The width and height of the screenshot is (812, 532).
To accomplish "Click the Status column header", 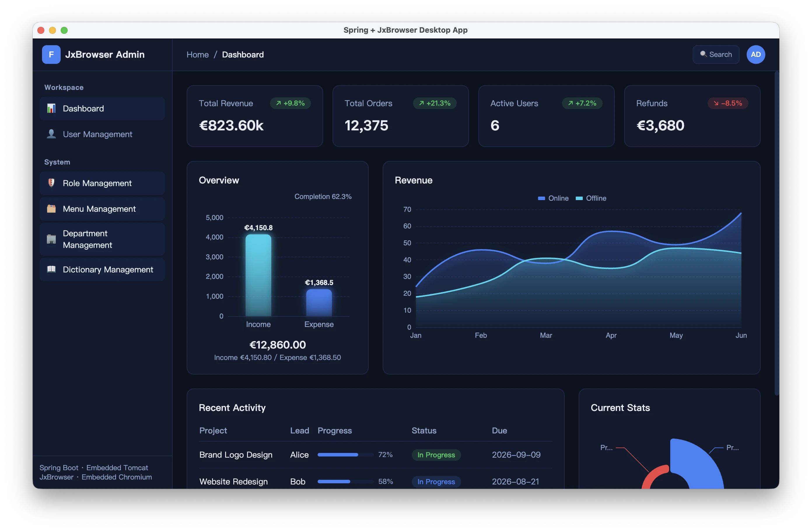I will click(424, 430).
